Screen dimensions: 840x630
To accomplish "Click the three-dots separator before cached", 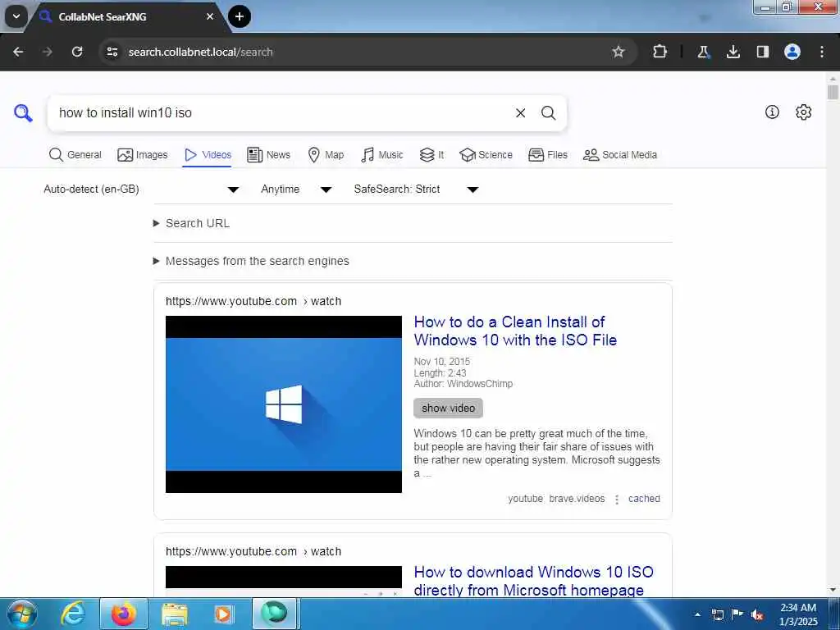I will [617, 500].
